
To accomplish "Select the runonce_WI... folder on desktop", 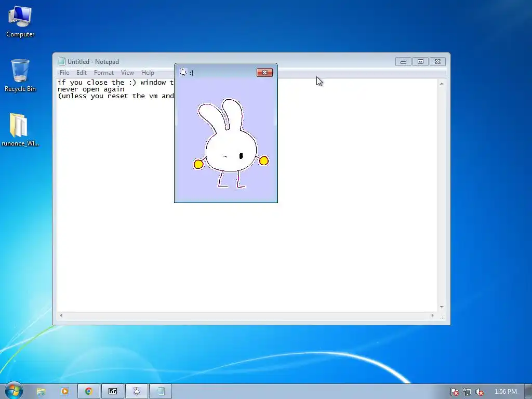I will [20, 129].
